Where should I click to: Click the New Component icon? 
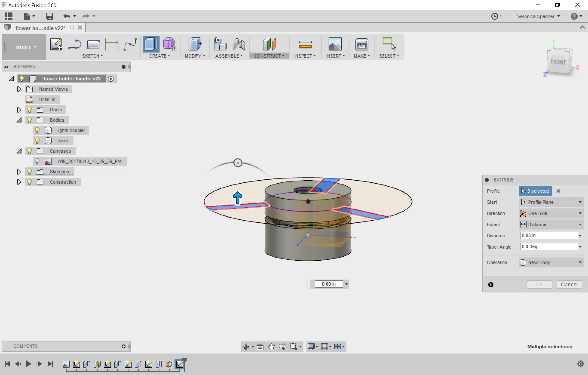pyautogui.click(x=220, y=44)
